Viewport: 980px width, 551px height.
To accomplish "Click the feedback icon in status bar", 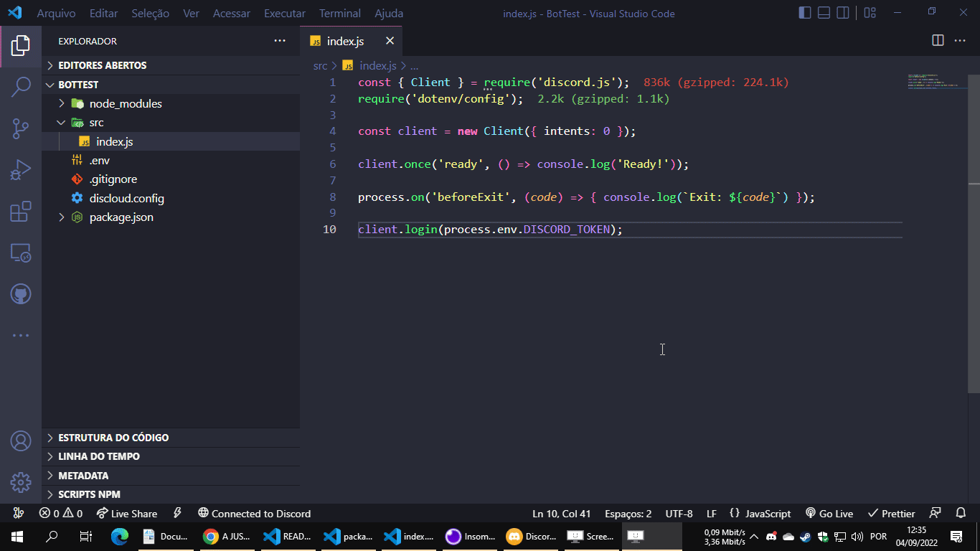I will [935, 514].
